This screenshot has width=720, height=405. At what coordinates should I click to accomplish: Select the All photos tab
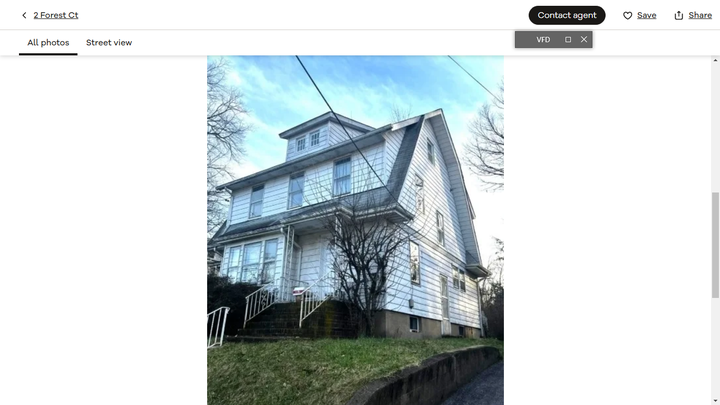pyautogui.click(x=48, y=43)
